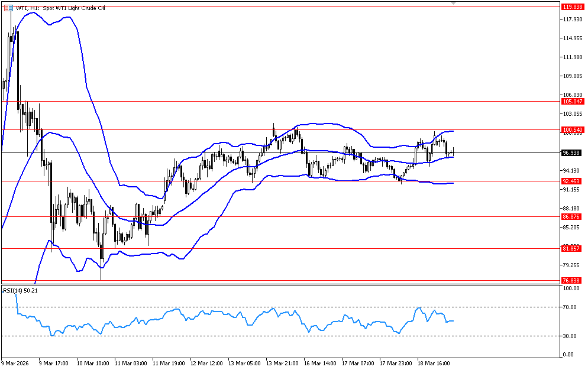Image resolution: width=588 pixels, height=370 pixels.
Task: Click the current price label 96.938
Action: pyautogui.click(x=572, y=152)
